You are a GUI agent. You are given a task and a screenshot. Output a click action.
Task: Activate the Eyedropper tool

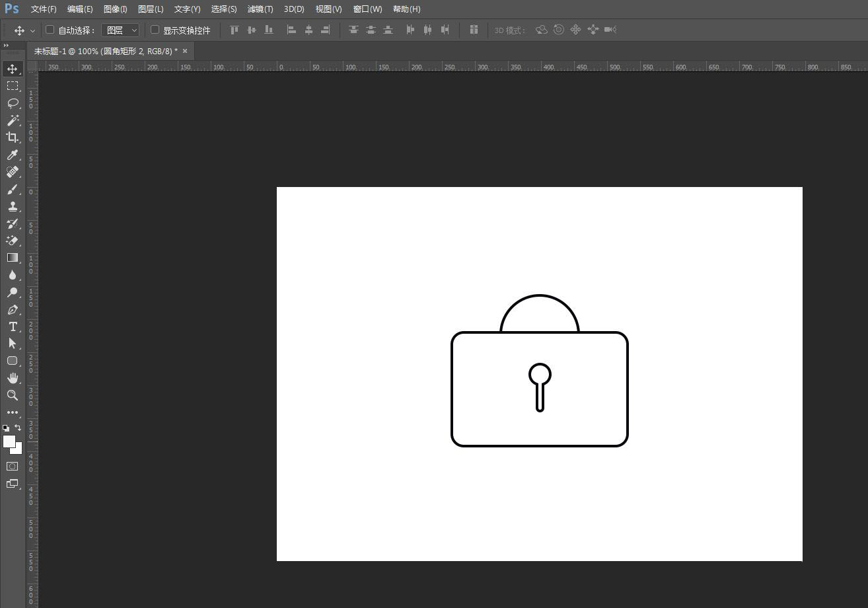pos(12,155)
